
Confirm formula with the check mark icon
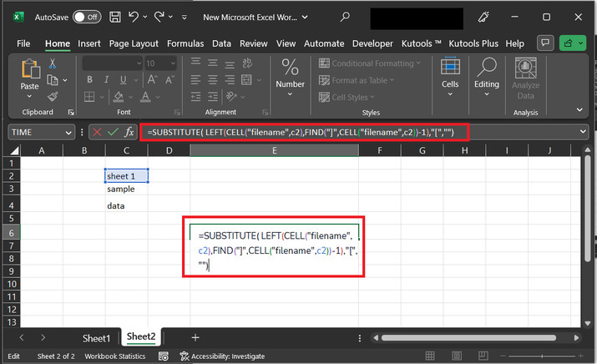(x=113, y=132)
